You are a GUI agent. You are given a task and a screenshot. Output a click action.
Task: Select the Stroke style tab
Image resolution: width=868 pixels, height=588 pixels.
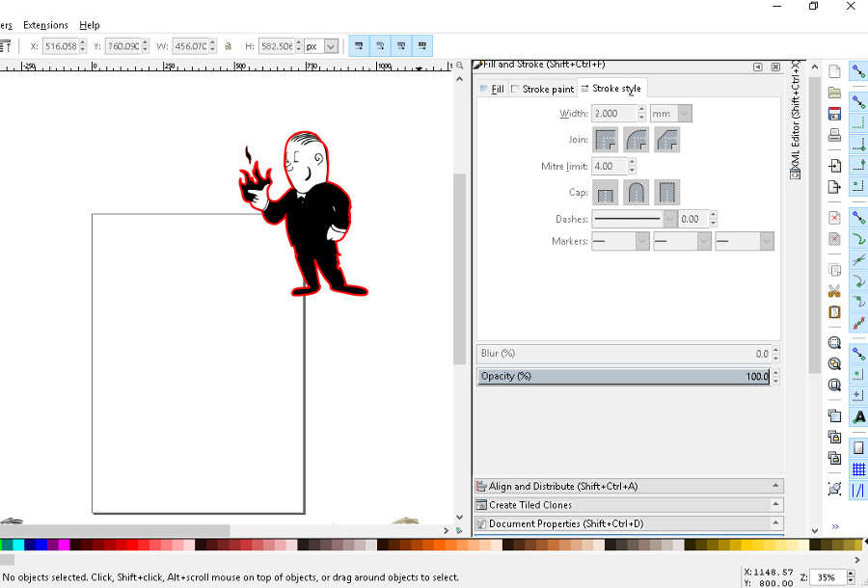click(611, 89)
